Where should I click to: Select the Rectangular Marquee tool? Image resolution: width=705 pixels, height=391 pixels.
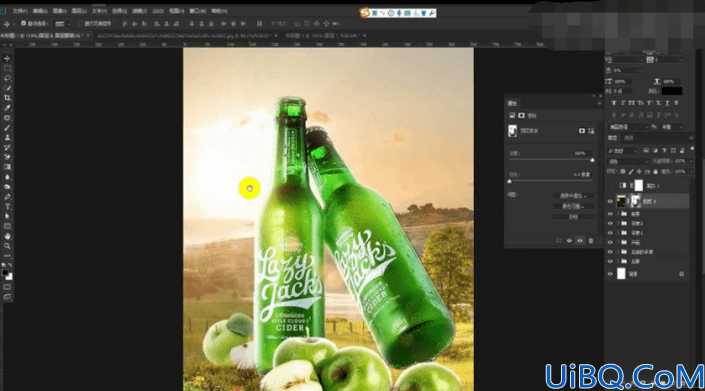pos(7,68)
